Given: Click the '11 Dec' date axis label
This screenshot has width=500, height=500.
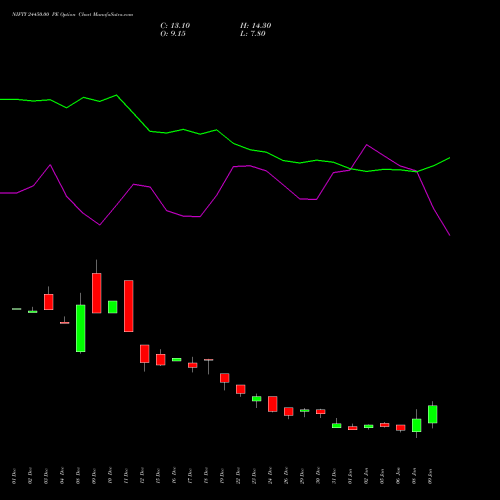Looking at the screenshot, I should pos(126,476).
